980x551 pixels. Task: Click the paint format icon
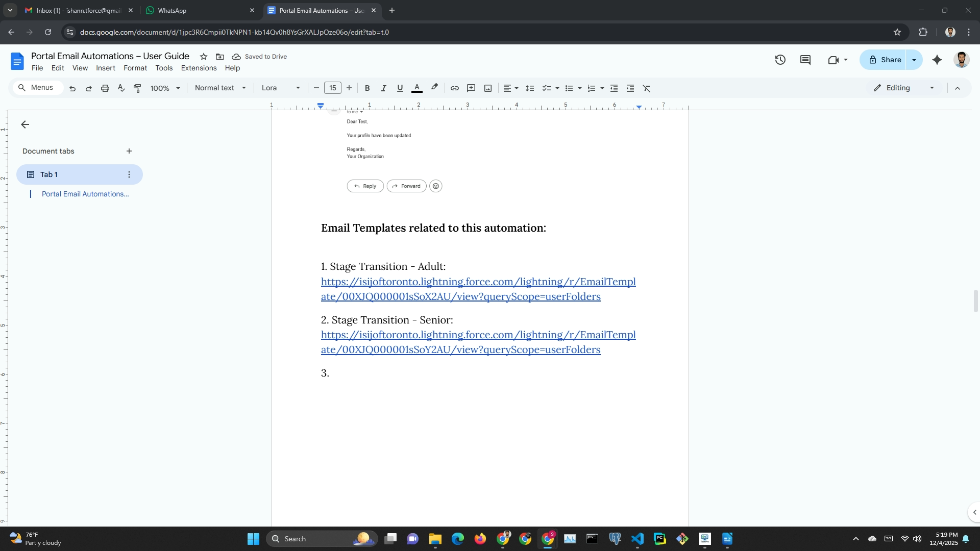(137, 88)
